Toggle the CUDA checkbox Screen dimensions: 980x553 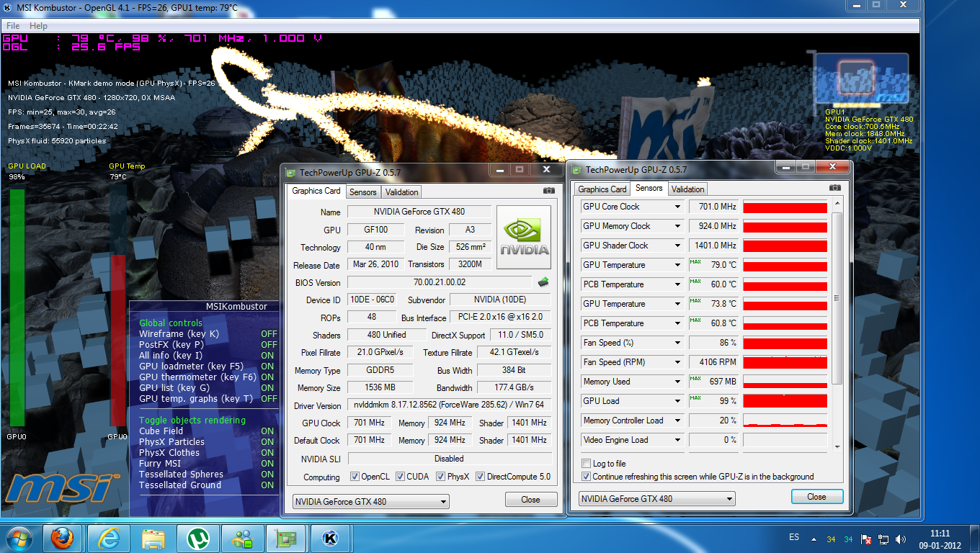(x=400, y=477)
